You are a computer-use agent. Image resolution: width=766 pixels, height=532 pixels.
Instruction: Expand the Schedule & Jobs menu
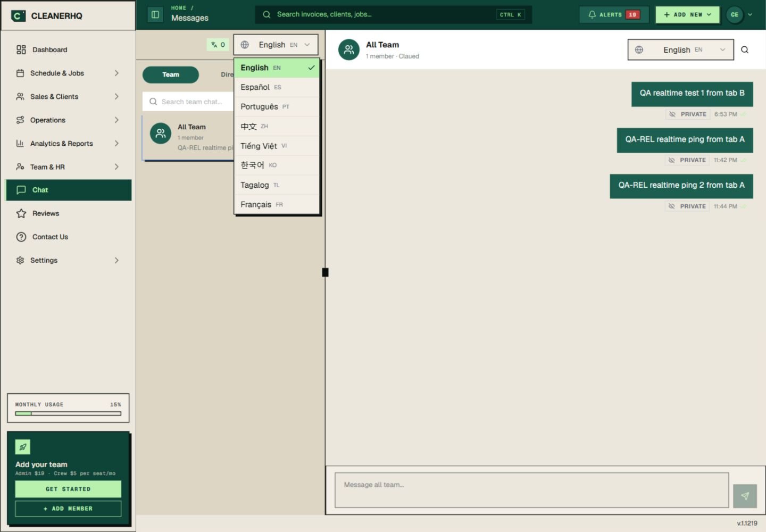point(68,73)
